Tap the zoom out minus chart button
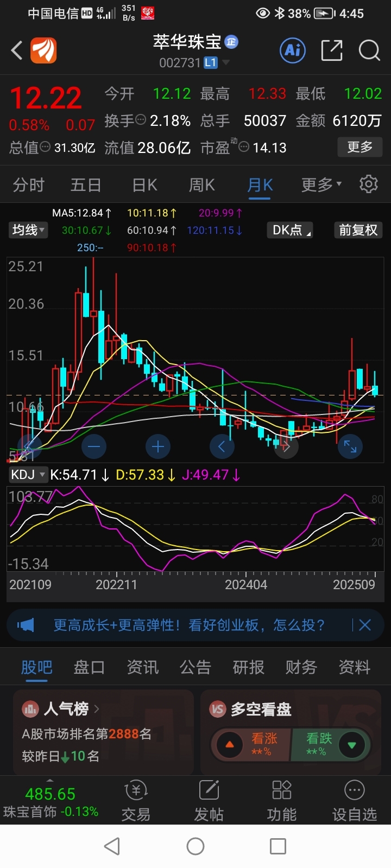This screenshot has width=391, height=868. 94,446
